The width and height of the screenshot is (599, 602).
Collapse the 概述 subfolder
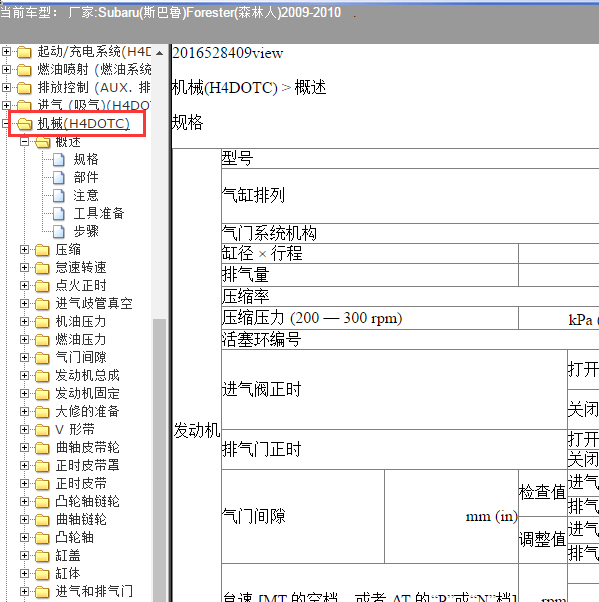(24, 142)
